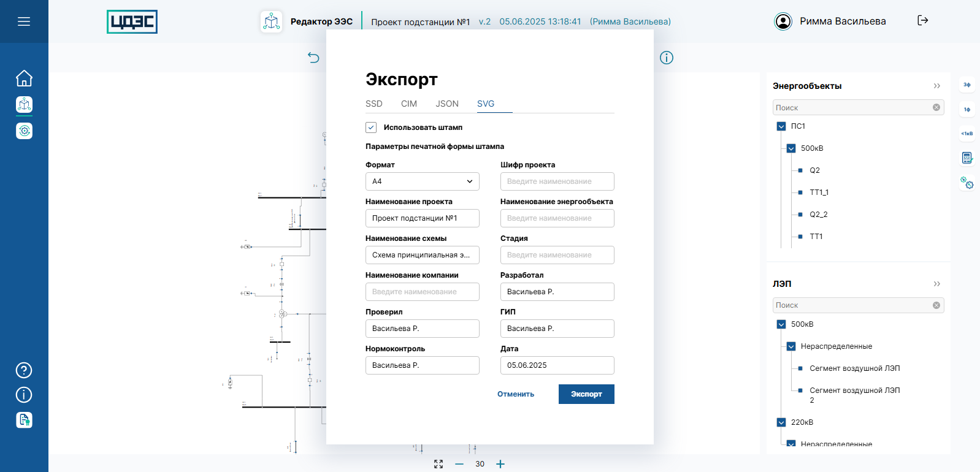Open the help question mark icon
Screen dimensions: 980x472
tap(24, 370)
